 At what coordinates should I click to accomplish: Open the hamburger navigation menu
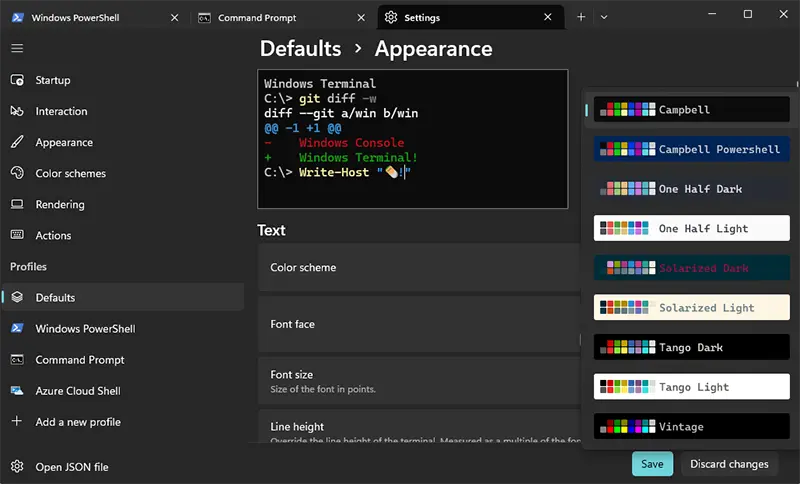tap(17, 48)
